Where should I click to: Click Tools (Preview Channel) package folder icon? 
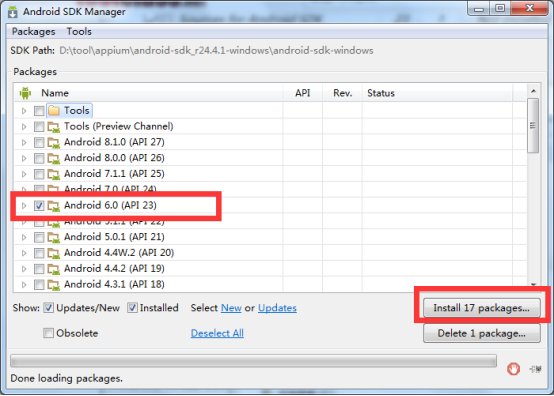click(54, 127)
